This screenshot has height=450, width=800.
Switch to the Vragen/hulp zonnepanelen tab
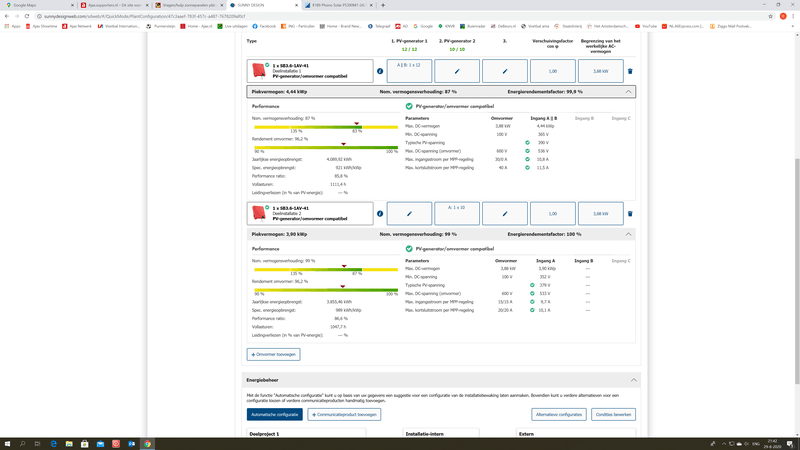(x=189, y=5)
